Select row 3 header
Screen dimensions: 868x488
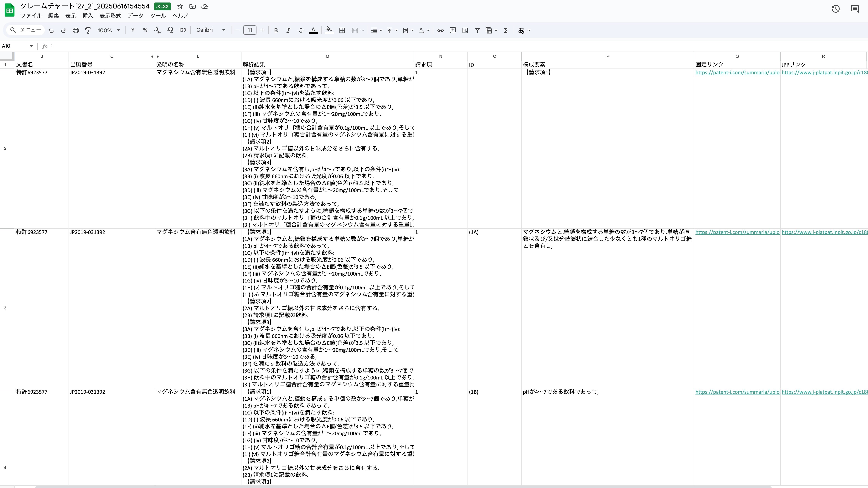coord(5,308)
